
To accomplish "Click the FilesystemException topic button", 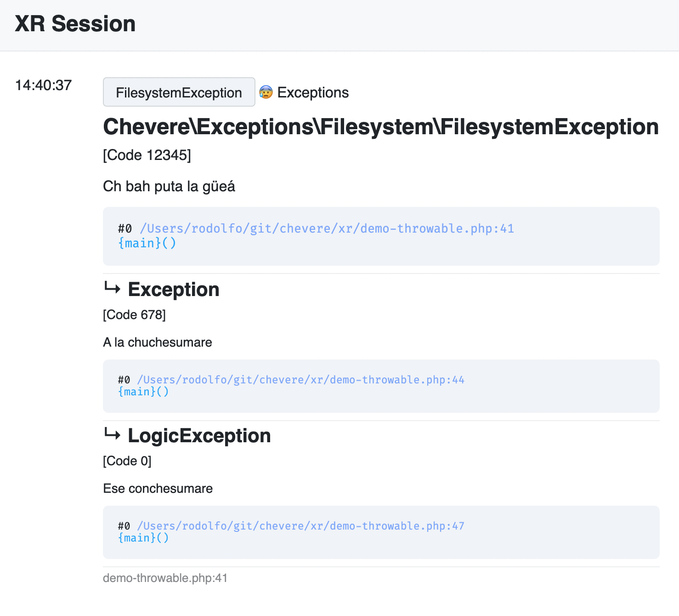I will pos(179,92).
